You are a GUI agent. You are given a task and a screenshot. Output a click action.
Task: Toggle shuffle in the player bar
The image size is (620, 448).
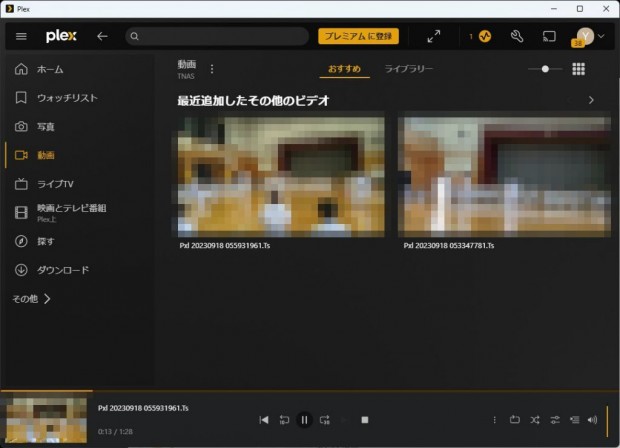(x=535, y=420)
